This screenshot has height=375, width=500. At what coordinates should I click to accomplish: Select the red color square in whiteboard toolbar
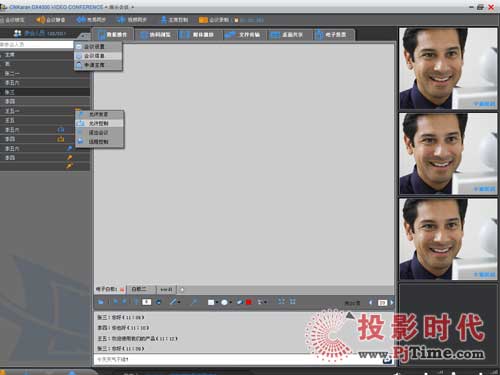coord(248,302)
